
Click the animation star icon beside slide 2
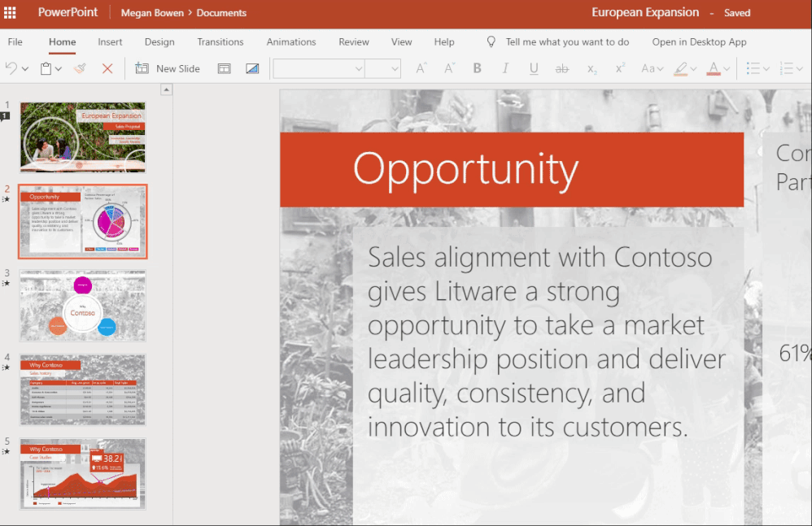coord(6,199)
